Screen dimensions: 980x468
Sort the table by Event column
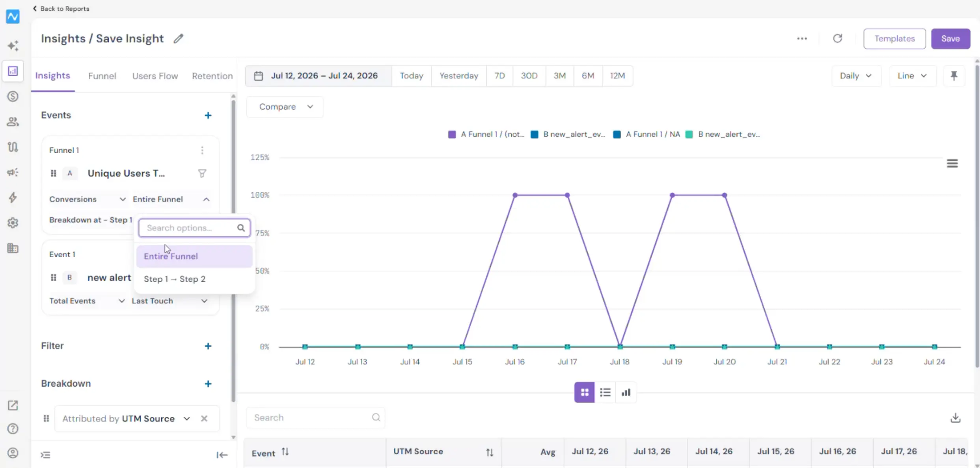pos(285,452)
